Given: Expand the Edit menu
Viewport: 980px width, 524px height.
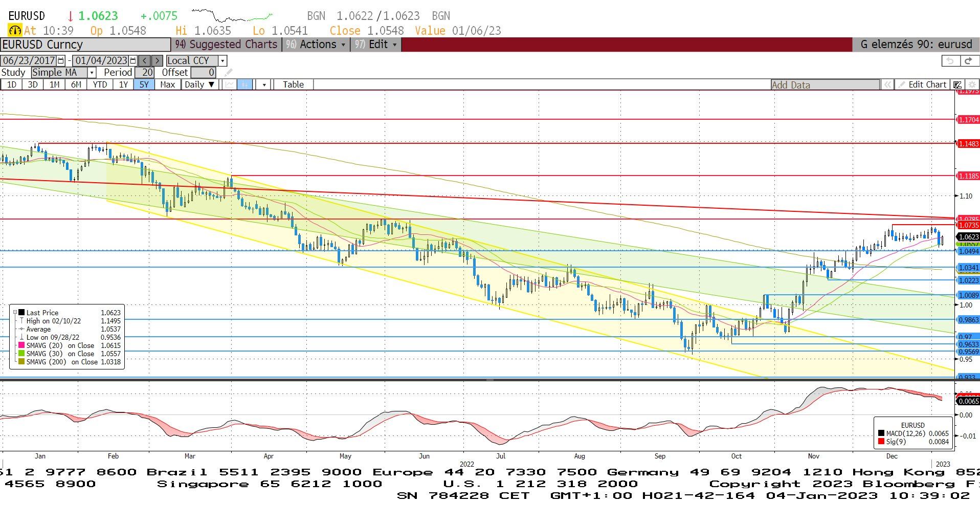Looking at the screenshot, I should click(x=376, y=45).
